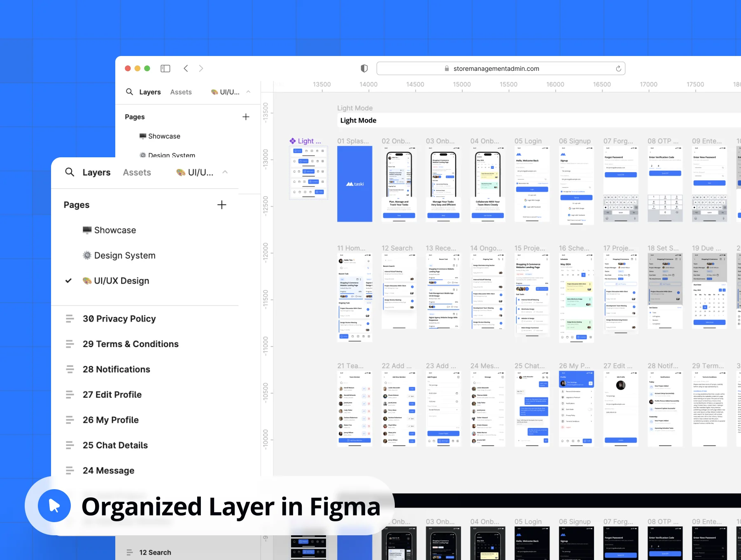This screenshot has width=741, height=560.
Task: Click the search icon in the enlarged Layers panel
Action: (x=70, y=172)
